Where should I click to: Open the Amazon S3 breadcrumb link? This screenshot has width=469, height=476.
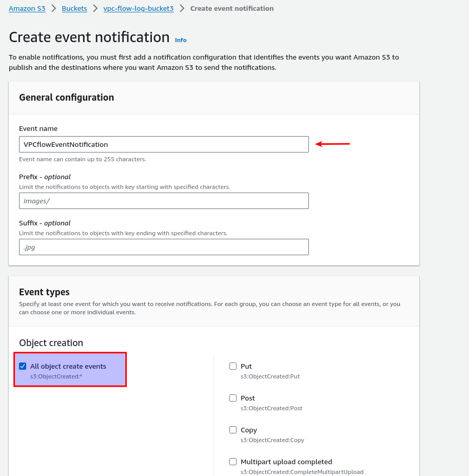click(27, 9)
